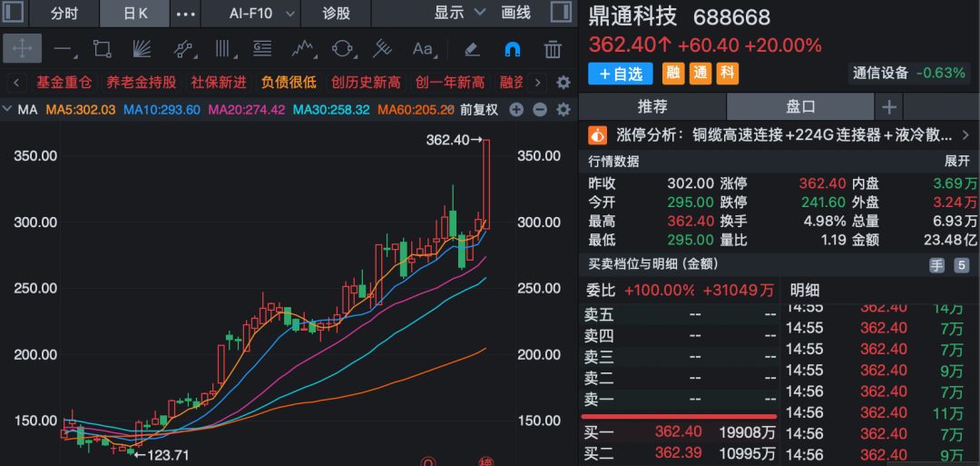
Task: Select the parallel channel tool
Action: point(183,49)
